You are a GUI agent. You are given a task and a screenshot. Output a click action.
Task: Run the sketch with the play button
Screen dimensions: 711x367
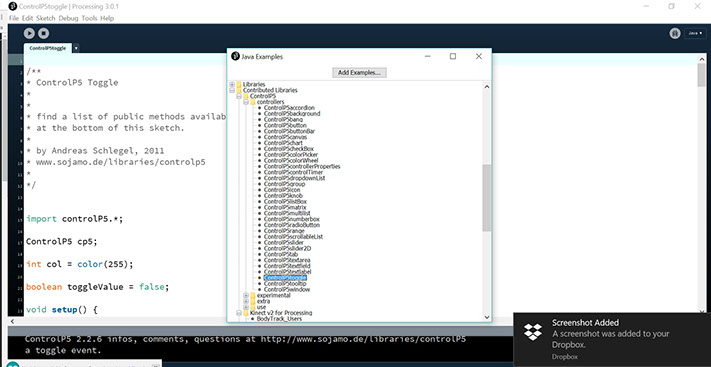tap(29, 33)
